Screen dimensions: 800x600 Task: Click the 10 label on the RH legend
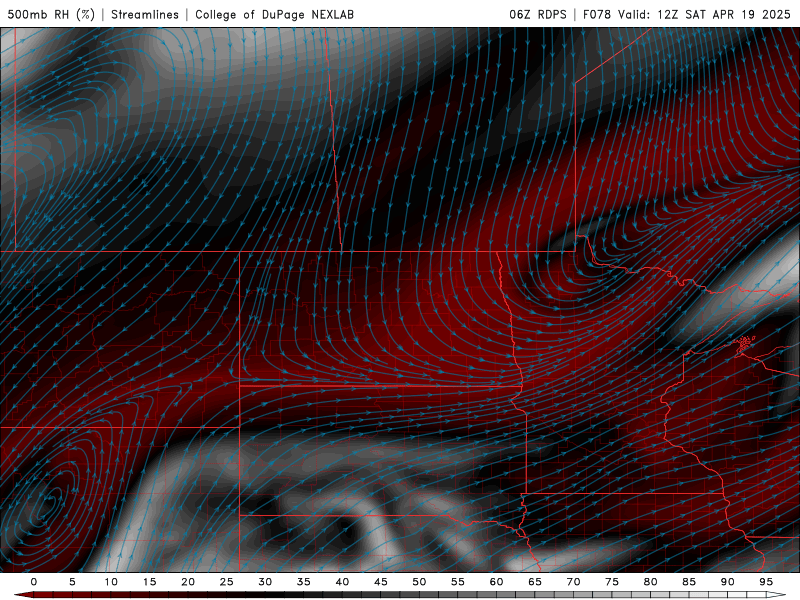(111, 582)
